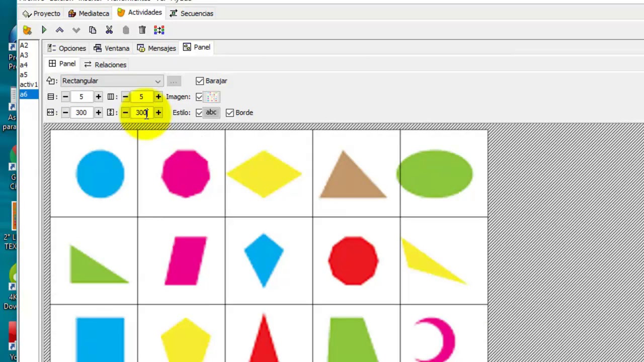Increase the panel height value

pyautogui.click(x=158, y=113)
